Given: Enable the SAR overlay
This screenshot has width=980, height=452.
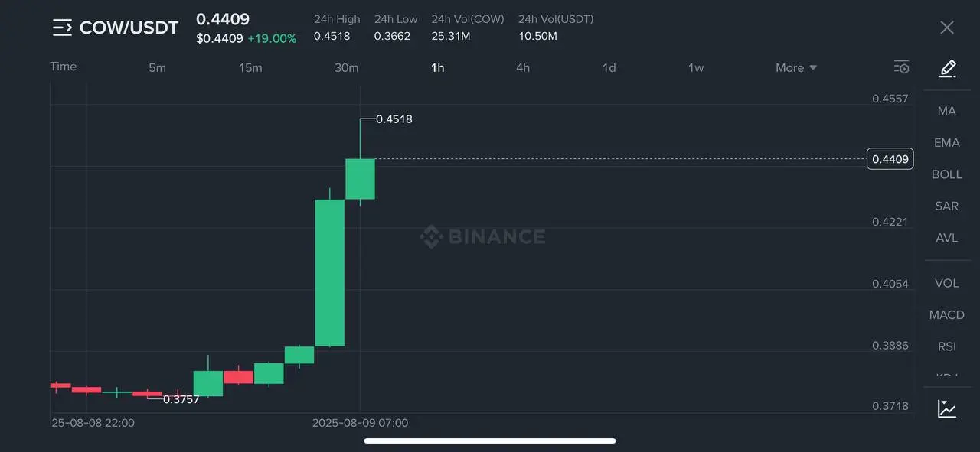Looking at the screenshot, I should tap(947, 206).
